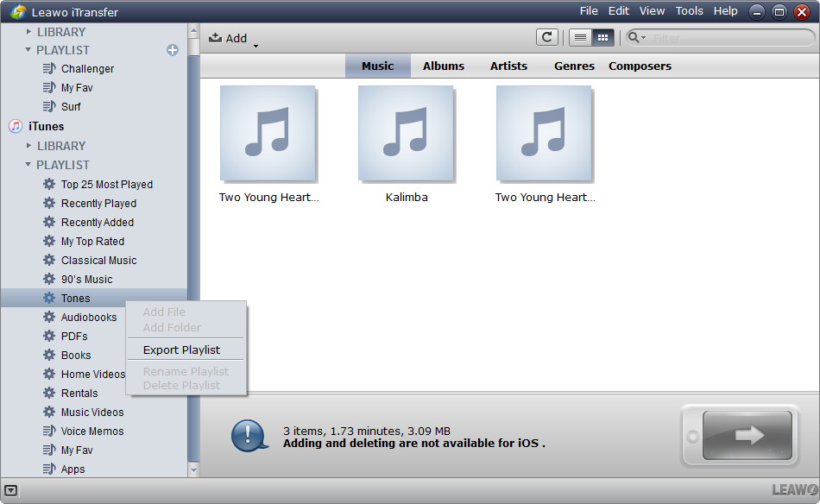Click the blue info exclamation icon
Viewport: 820px width, 504px height.
(249, 436)
